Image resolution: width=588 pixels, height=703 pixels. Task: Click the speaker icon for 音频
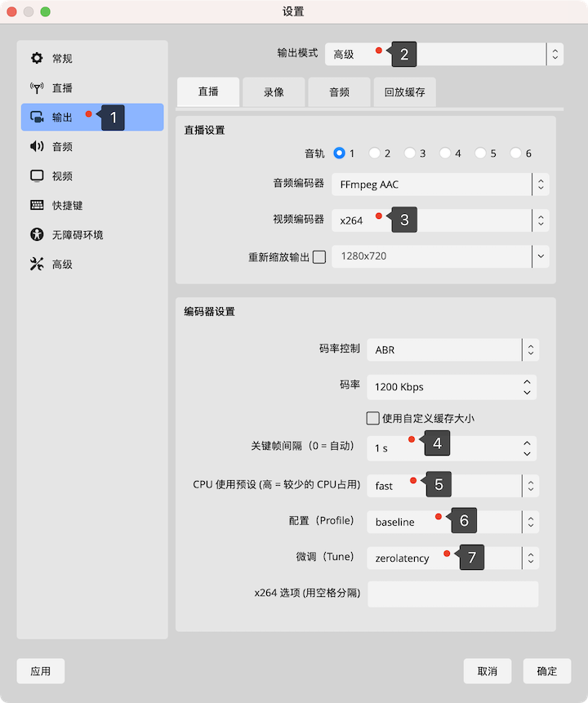(x=37, y=147)
